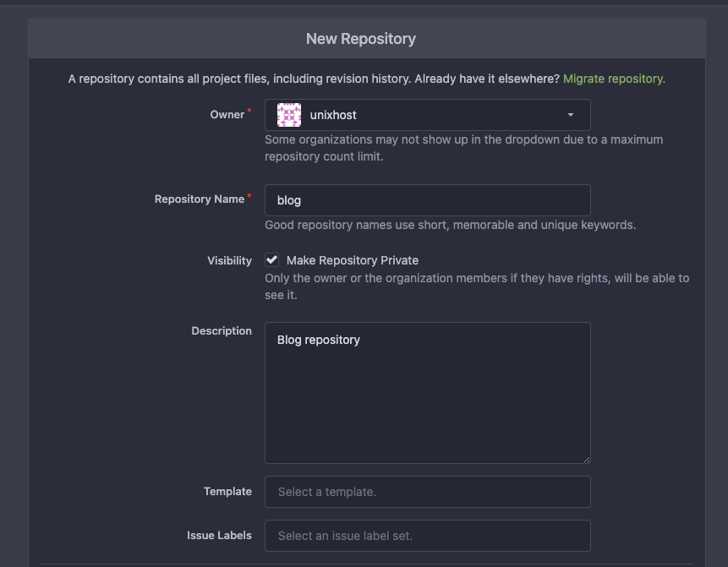Screen dimensions: 728x567
Task: Click the Description field label
Action: (222, 331)
